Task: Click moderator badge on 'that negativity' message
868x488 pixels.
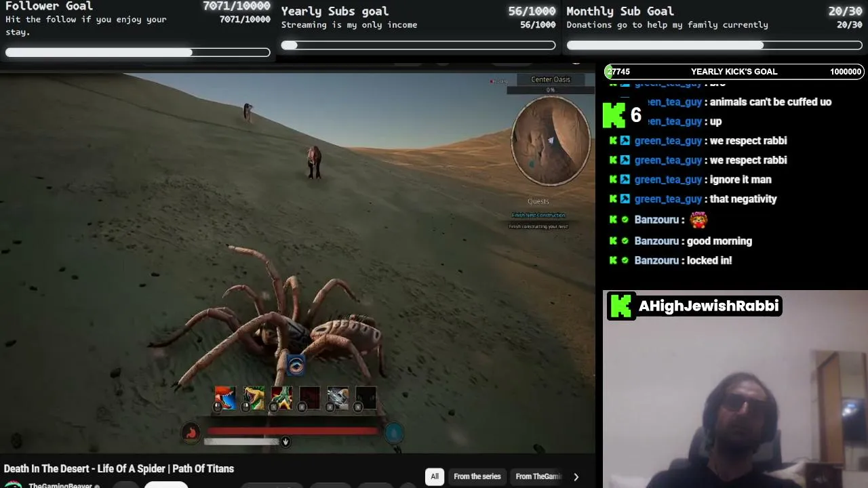Action: pyautogui.click(x=625, y=199)
